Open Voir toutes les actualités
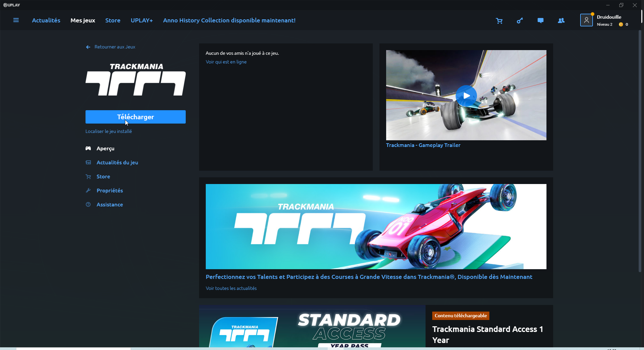 (231, 288)
